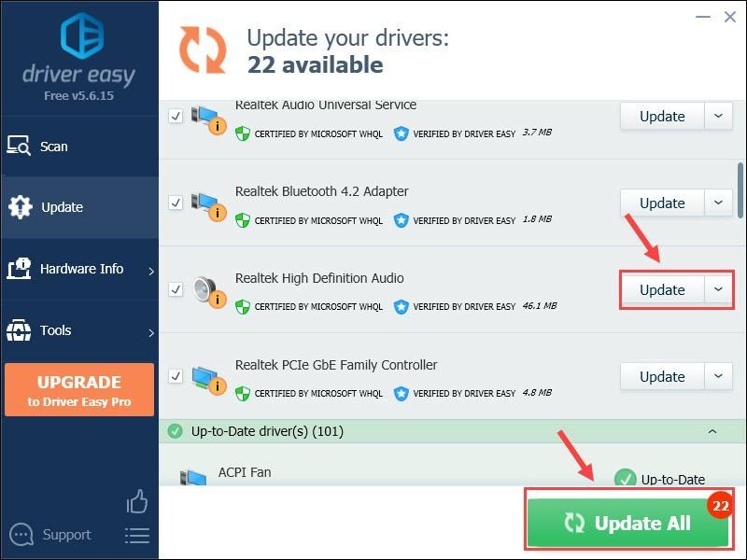The width and height of the screenshot is (747, 560).
Task: Click Update for Realtek PCIe GbE Family Controller
Action: point(662,377)
